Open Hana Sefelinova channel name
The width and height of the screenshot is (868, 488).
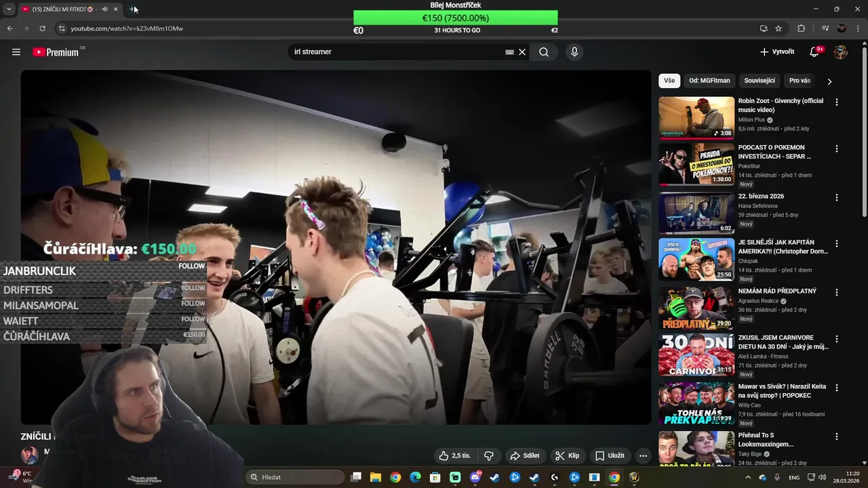(x=758, y=206)
